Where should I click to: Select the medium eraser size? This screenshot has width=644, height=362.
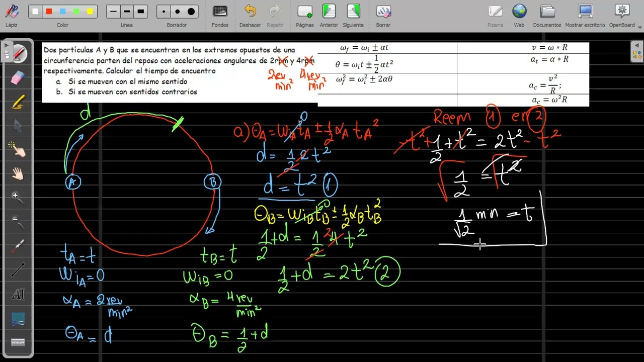click(178, 12)
